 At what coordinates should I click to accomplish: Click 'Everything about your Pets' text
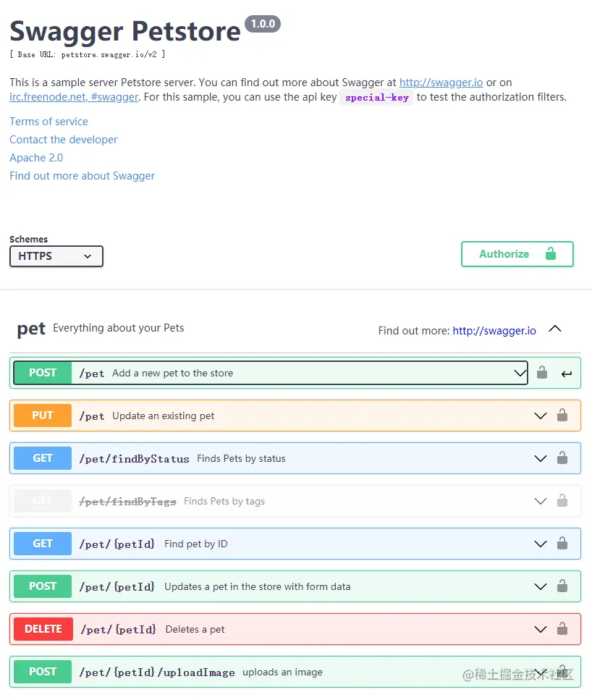coord(118,328)
